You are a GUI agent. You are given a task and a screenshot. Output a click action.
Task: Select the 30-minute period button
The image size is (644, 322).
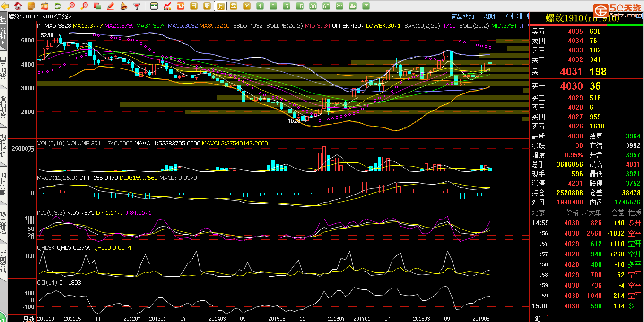tap(313, 6)
